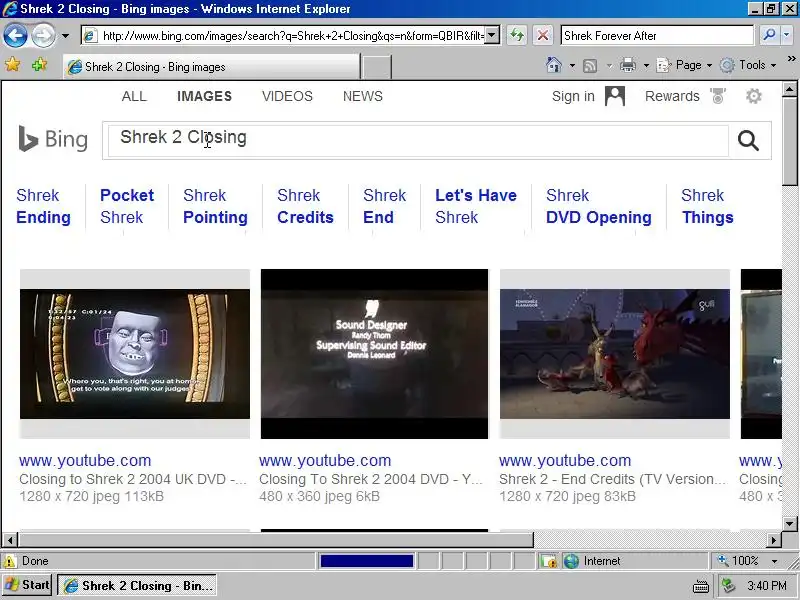Expand the address bar URL dropdown

(x=492, y=35)
